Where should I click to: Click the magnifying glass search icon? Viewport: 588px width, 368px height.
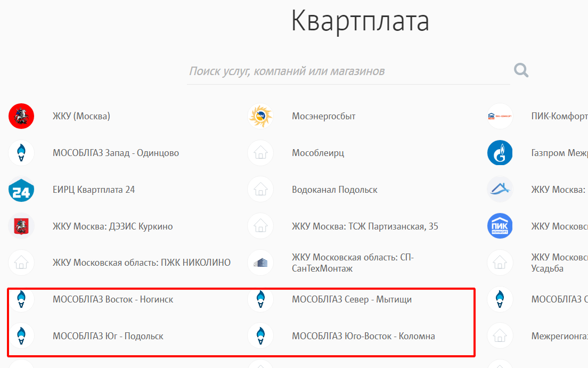(521, 70)
